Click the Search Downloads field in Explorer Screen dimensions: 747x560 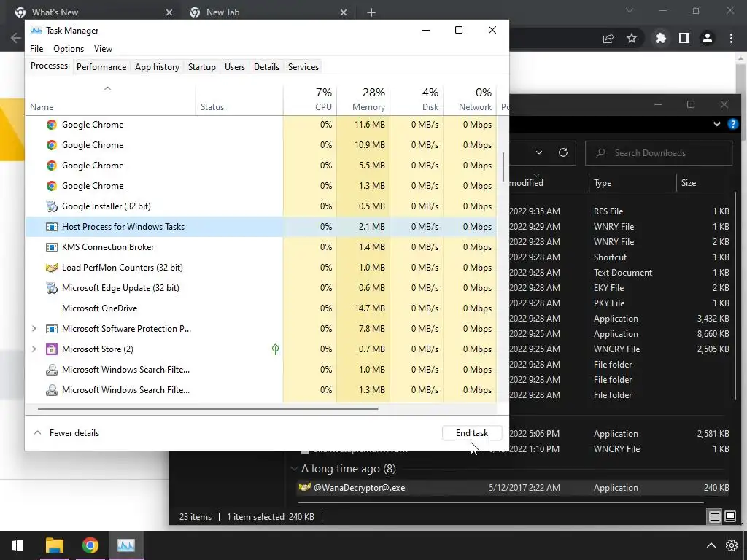659,153
